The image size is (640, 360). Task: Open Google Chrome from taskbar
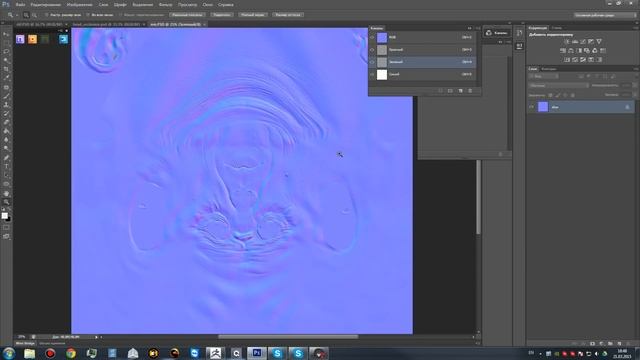tap(71, 353)
